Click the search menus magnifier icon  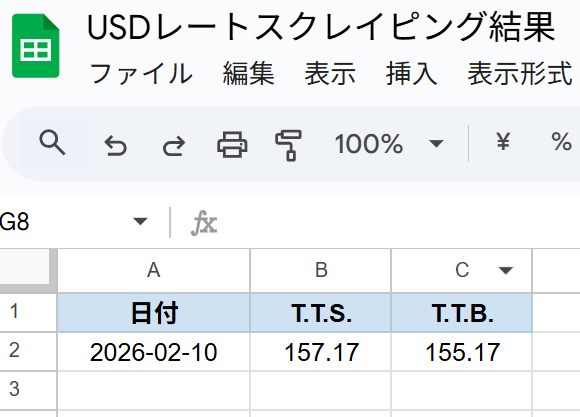pos(52,142)
